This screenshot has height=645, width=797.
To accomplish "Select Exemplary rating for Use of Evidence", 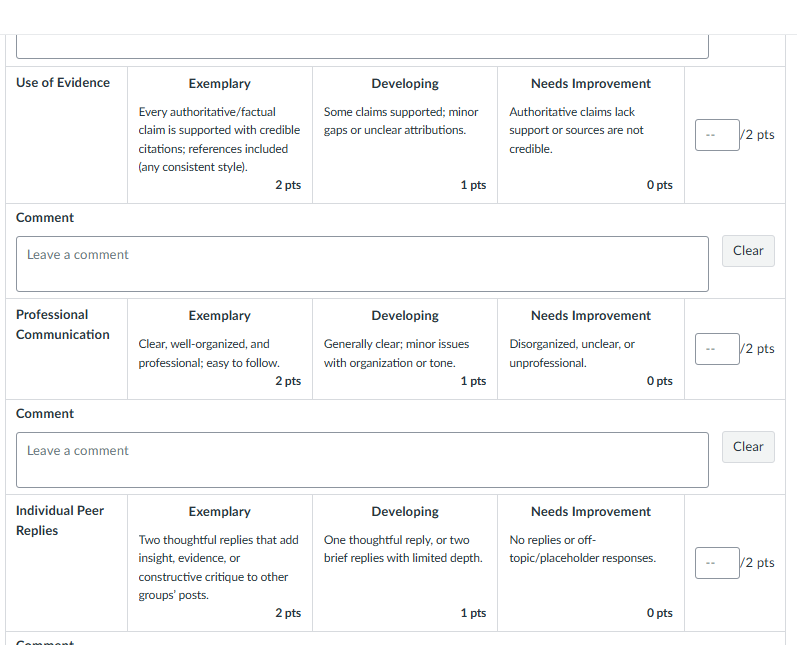I will [220, 135].
